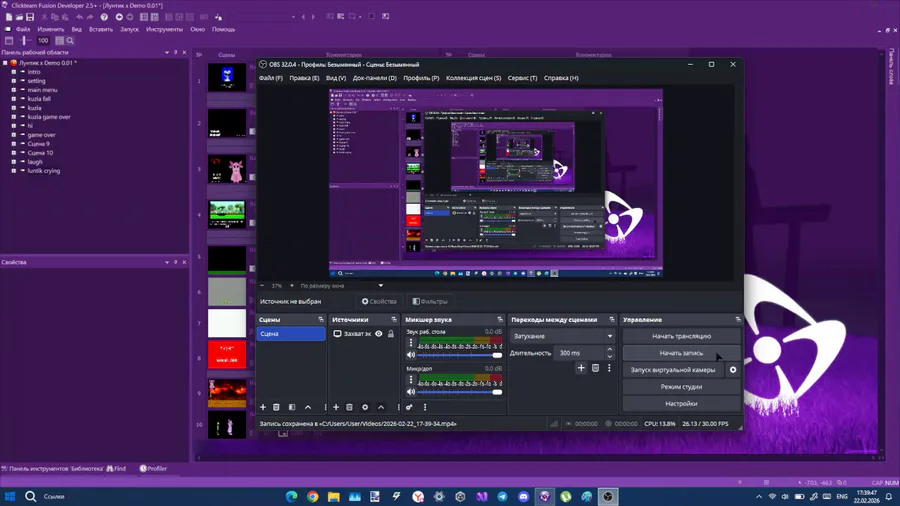Open Discord from Windows taskbar
Image resolution: width=900 pixels, height=506 pixels.
pyautogui.click(x=523, y=497)
